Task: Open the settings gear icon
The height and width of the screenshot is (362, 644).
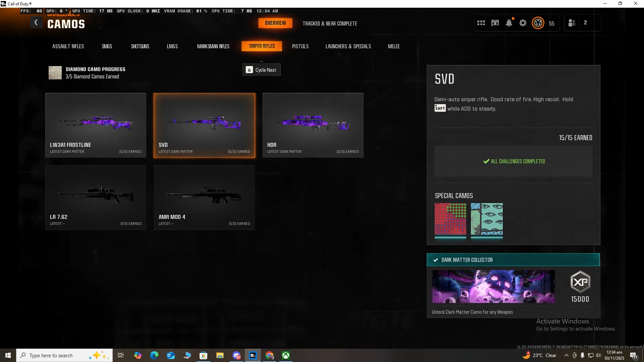Action: [x=523, y=23]
